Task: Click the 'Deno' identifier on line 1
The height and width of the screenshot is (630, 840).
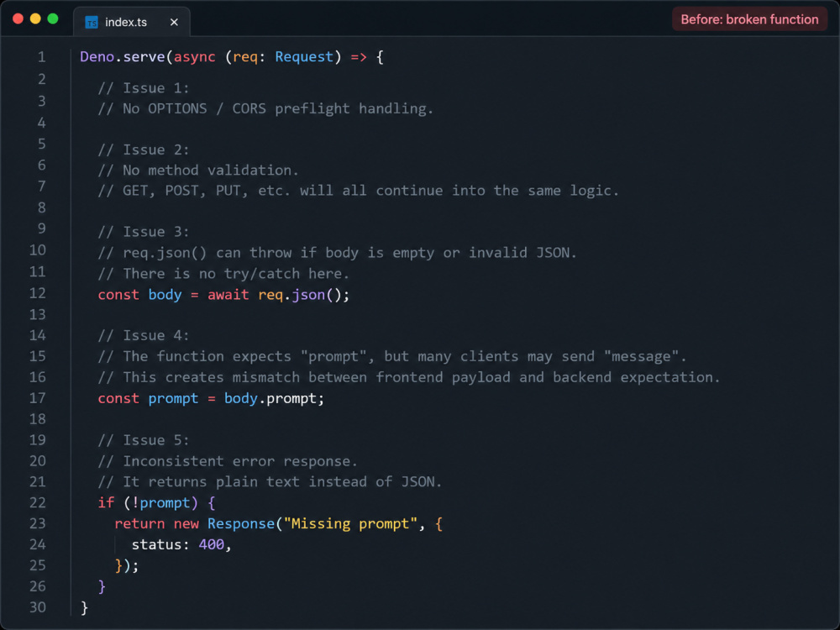Action: pyautogui.click(x=97, y=57)
